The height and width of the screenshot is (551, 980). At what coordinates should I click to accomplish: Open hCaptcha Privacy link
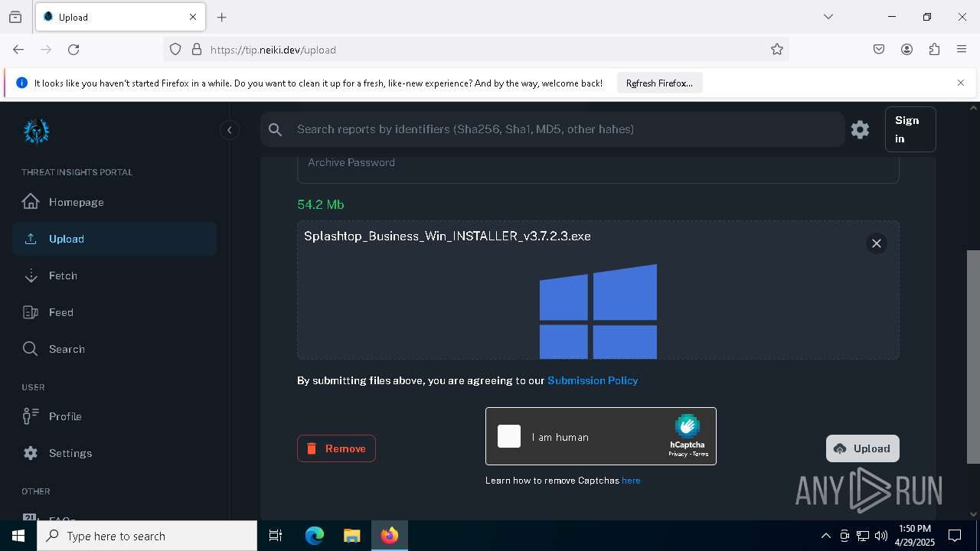(x=678, y=454)
